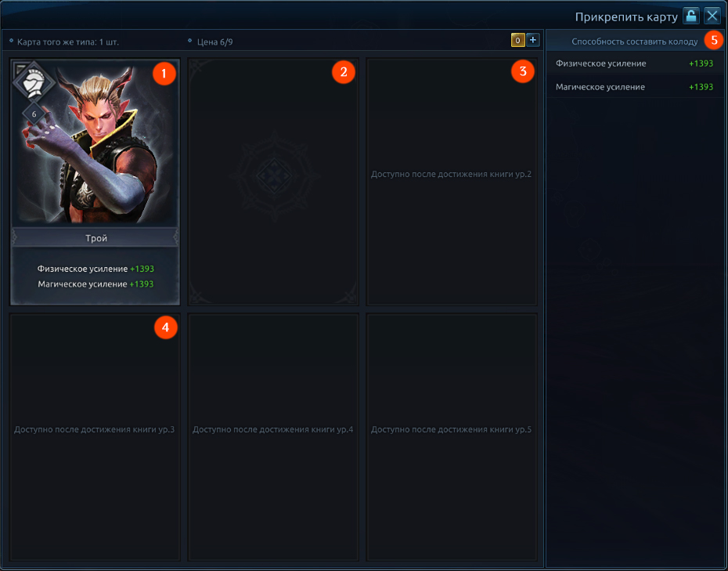The height and width of the screenshot is (571, 728).
Task: Click the plus button beside the gold counter
Action: (x=532, y=41)
